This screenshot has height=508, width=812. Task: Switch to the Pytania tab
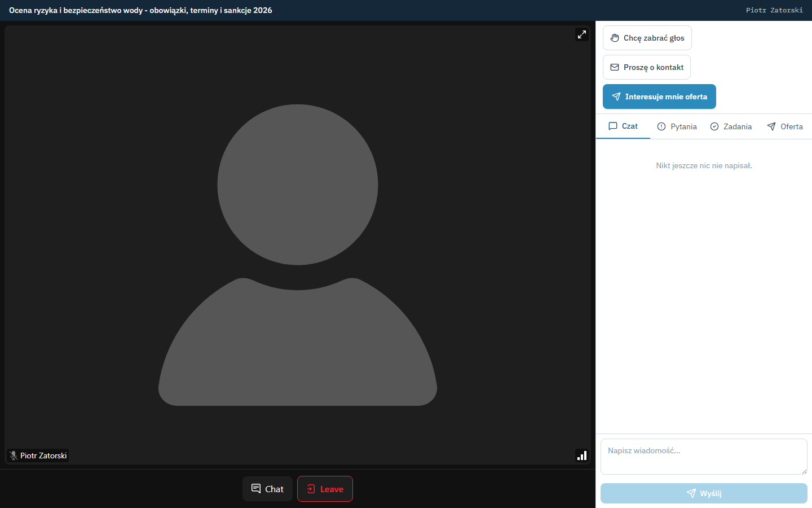[x=677, y=126]
